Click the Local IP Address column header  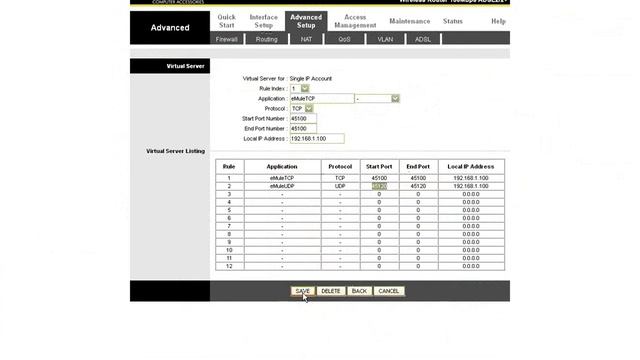tap(471, 167)
